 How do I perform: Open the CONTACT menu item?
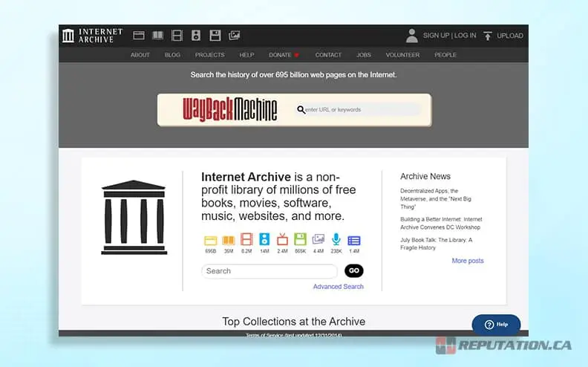[328, 55]
